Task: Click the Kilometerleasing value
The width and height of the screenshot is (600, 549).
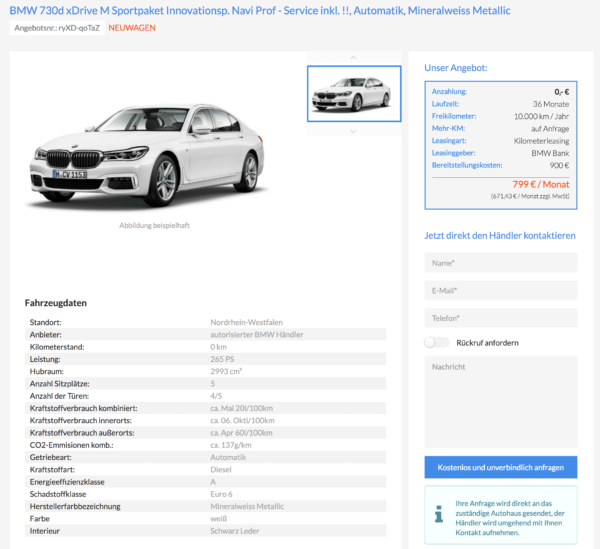Action: coord(541,141)
